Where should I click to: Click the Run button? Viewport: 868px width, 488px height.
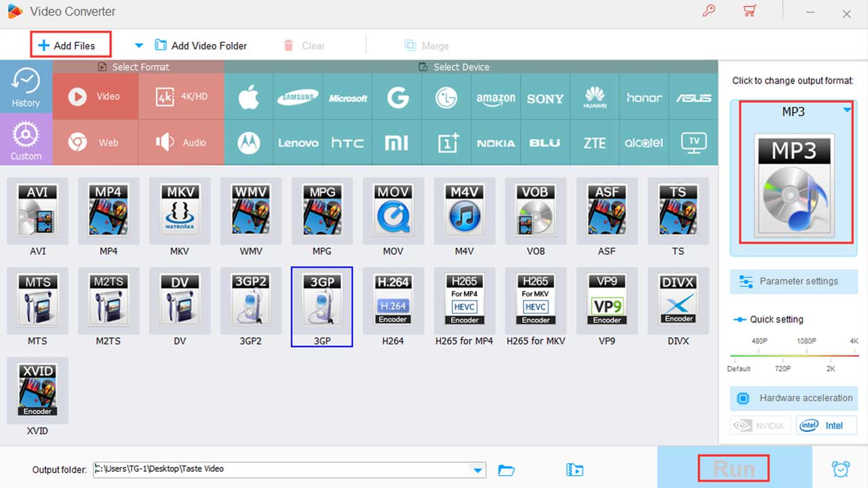pos(734,469)
